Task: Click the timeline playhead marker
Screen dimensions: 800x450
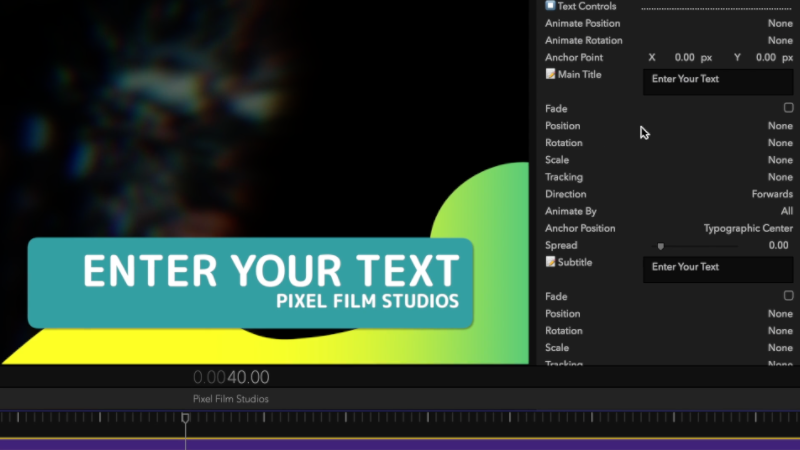Action: 185,418
